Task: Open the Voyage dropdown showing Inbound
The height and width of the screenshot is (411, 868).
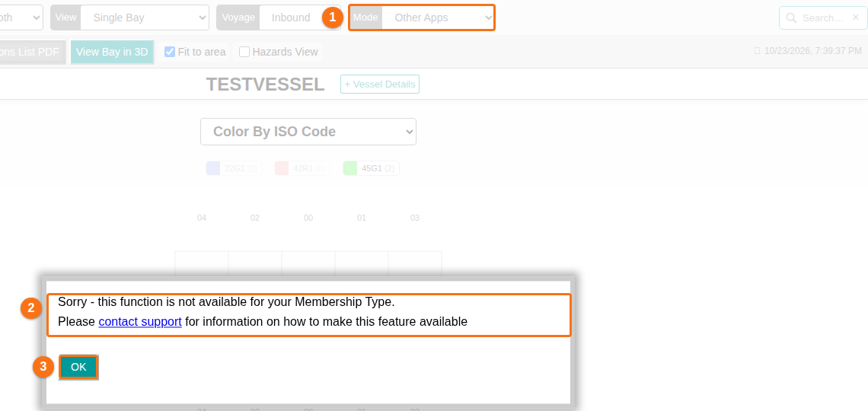Action: coord(299,18)
